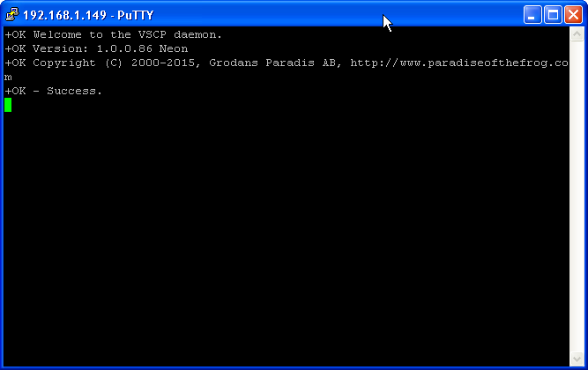Maximize the PuTTY terminal window
Viewport: 588px width, 370px height.
click(553, 14)
